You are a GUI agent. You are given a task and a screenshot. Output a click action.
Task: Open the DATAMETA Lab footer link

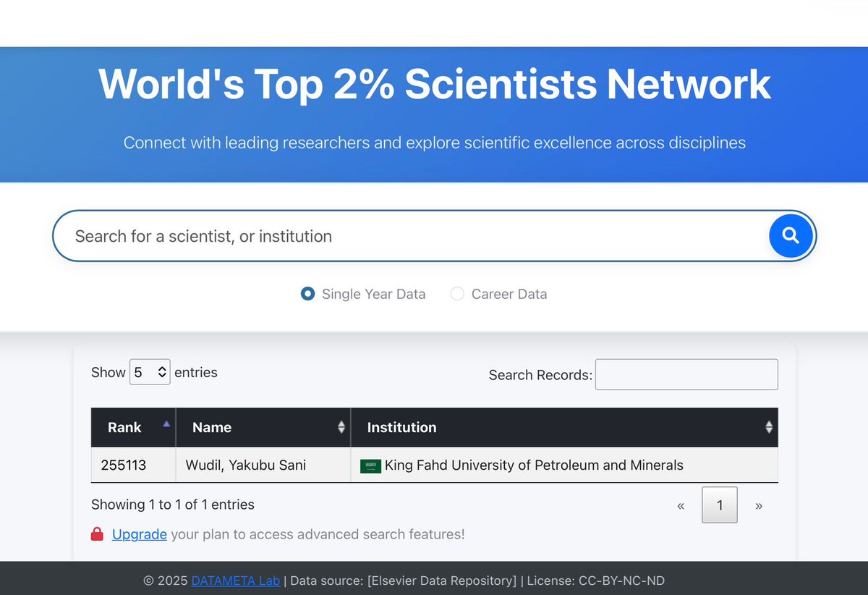tap(236, 581)
